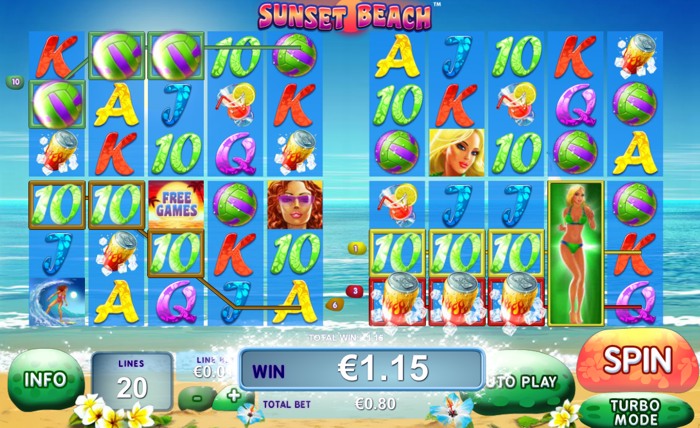Click the win amount display €1.15

pos(384,369)
